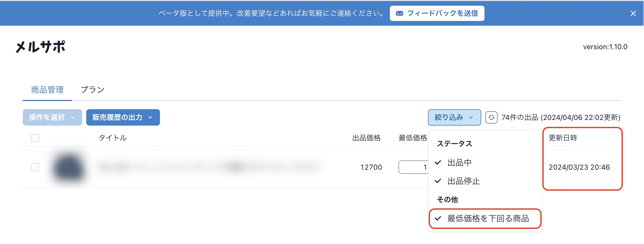Toggle 出品停止 status filter option
This screenshot has width=644, height=244.
tap(463, 181)
